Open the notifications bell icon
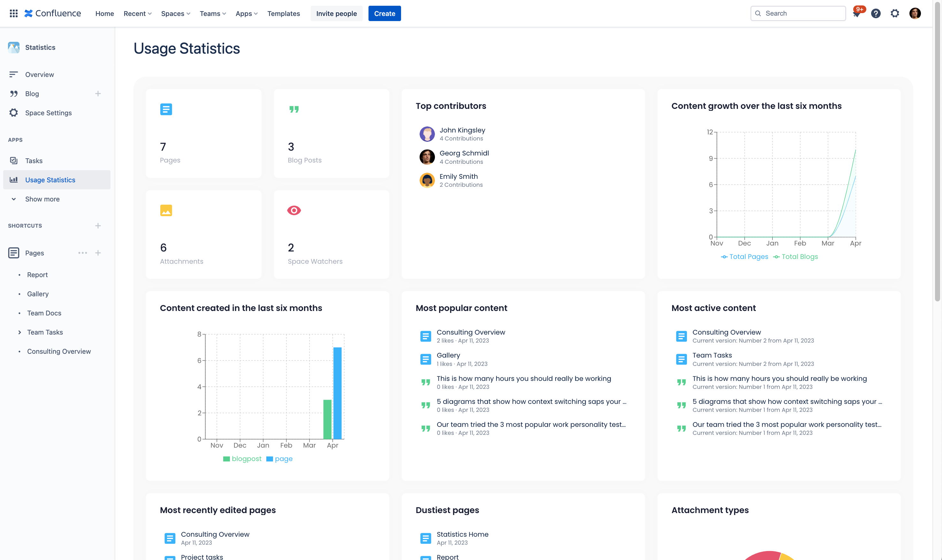This screenshot has height=560, width=942. pos(856,14)
